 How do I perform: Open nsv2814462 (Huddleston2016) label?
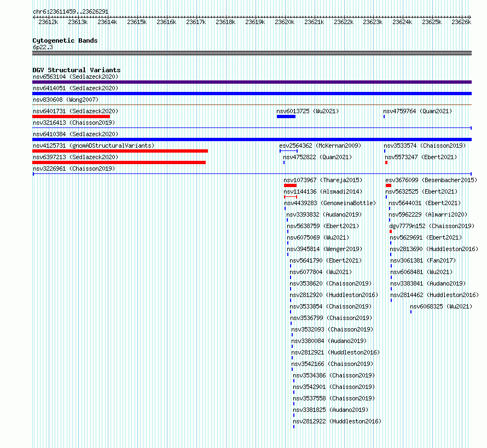coord(434,295)
